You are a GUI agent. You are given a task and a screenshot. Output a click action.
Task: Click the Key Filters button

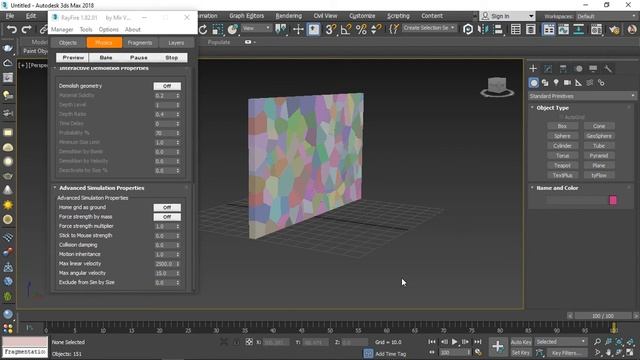coord(566,353)
